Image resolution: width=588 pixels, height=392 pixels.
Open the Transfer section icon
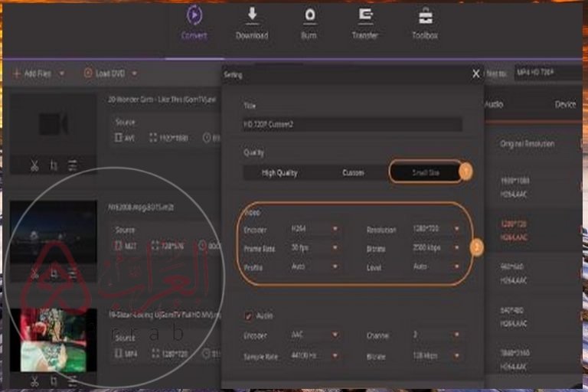point(365,16)
